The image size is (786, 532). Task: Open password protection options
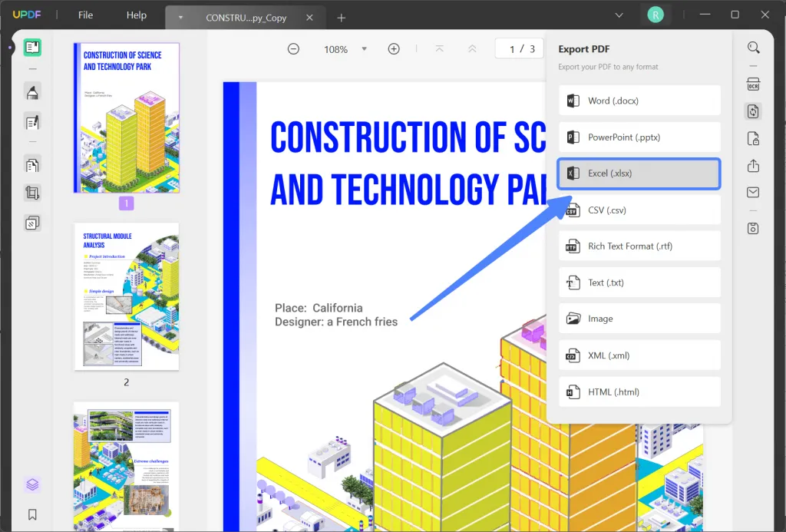753,138
